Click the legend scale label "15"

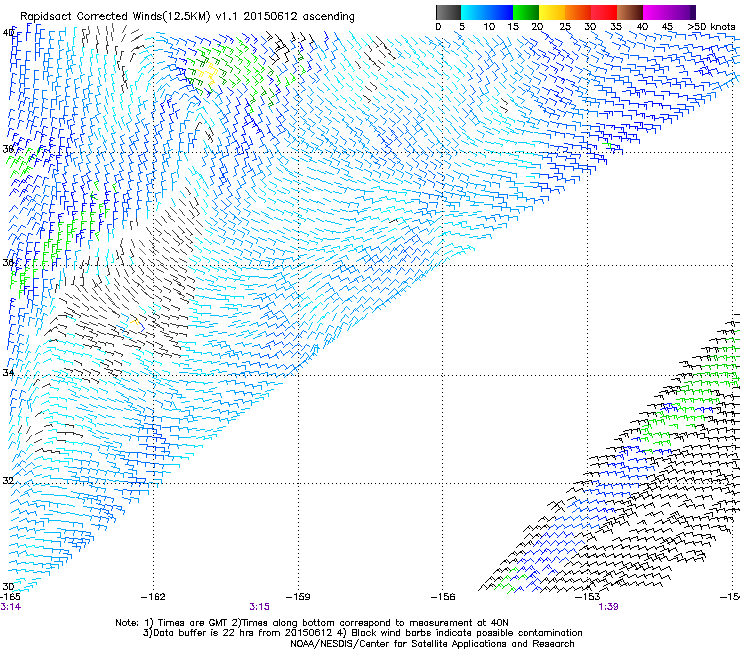pos(513,27)
